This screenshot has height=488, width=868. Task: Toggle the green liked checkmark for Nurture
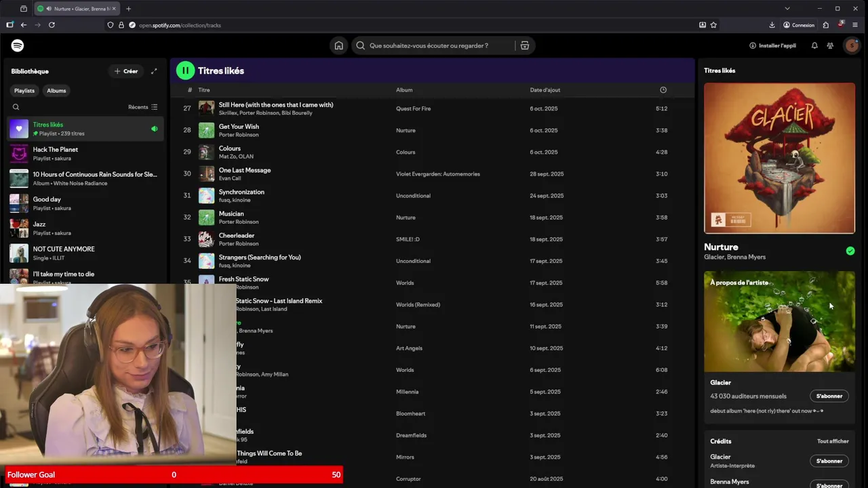coord(850,251)
